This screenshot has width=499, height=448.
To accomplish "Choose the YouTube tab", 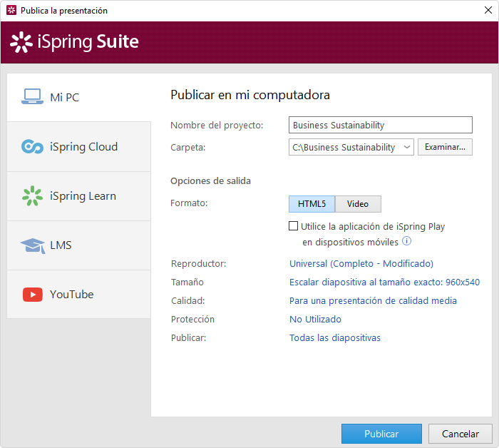I will [79, 295].
